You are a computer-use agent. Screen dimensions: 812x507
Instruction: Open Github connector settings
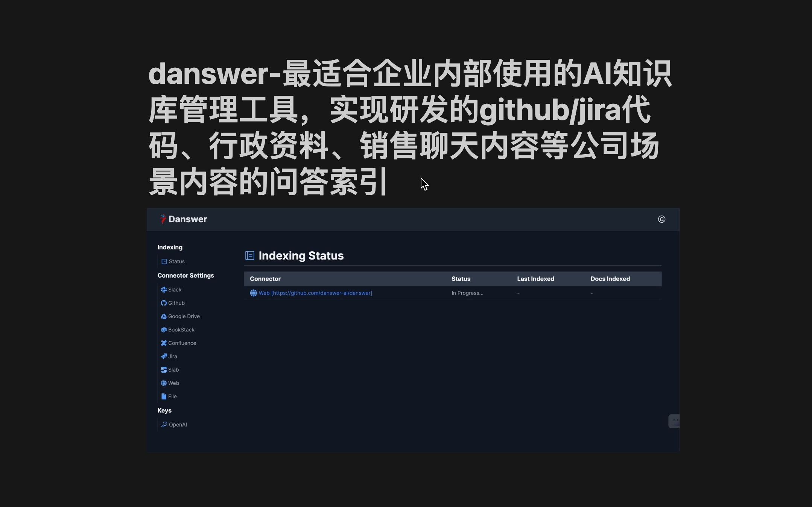pyautogui.click(x=176, y=302)
